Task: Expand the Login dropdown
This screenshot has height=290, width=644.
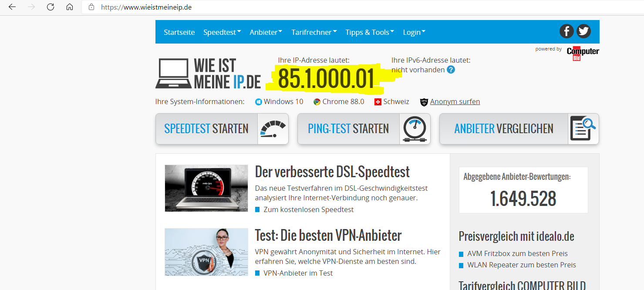Action: tap(414, 32)
